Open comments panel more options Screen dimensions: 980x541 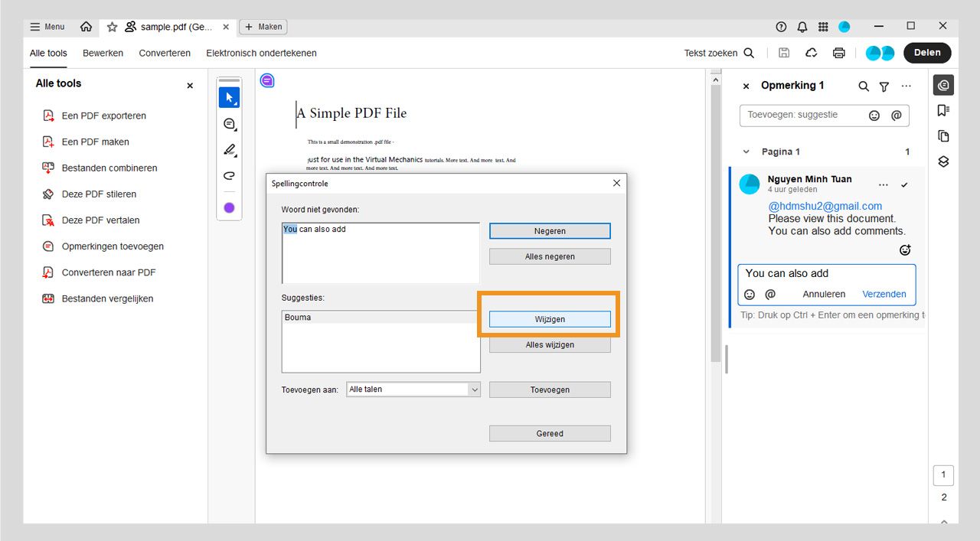tap(906, 86)
